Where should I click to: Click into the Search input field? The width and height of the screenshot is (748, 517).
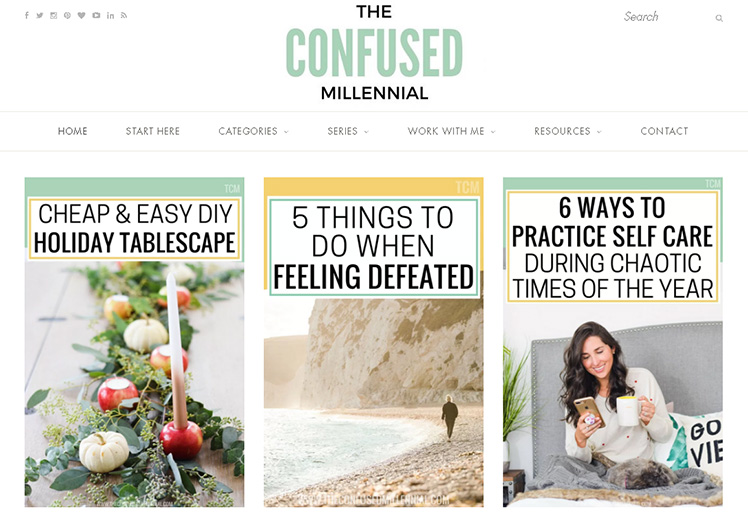667,17
